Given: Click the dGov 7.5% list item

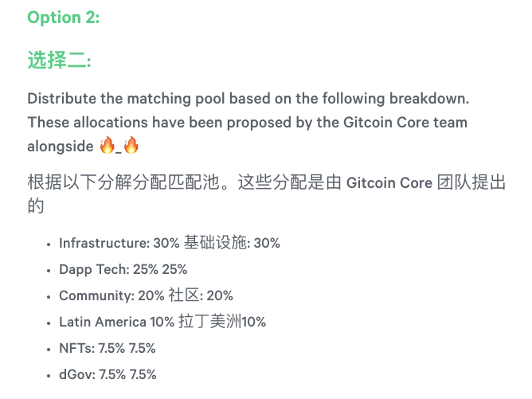Looking at the screenshot, I should [x=108, y=374].
